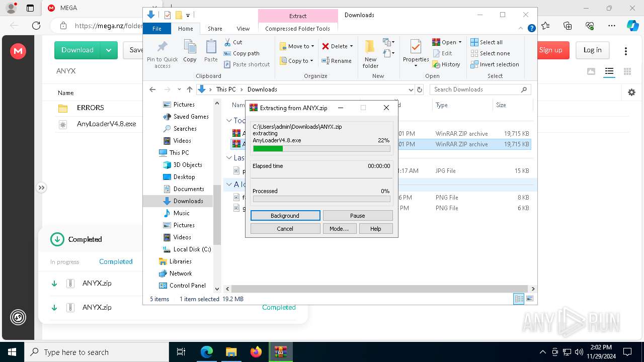Screen dimensions: 644x362
Task: Open Task View on the taskbar
Action: coord(182,352)
